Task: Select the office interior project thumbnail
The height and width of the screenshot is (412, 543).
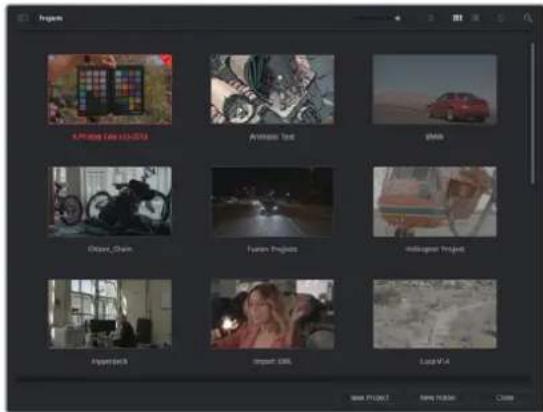Action: click(110, 314)
